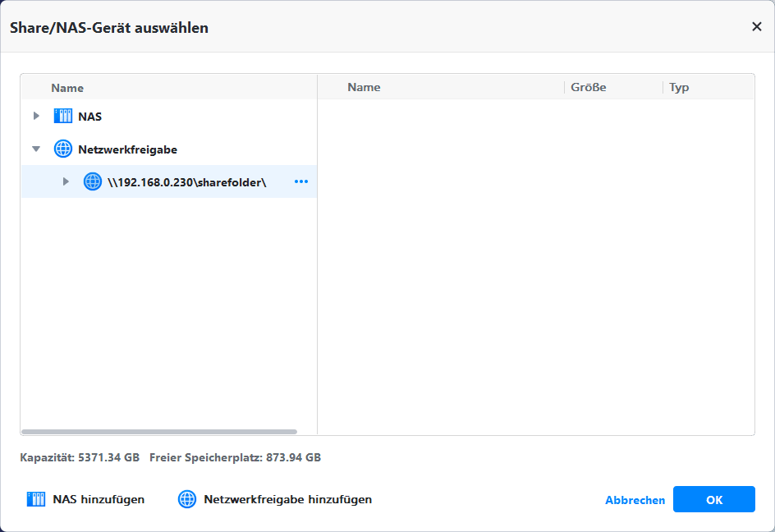The width and height of the screenshot is (775, 532).
Task: Expand the \\192.168.0.230\sharefolder\ node
Action: pyautogui.click(x=66, y=181)
